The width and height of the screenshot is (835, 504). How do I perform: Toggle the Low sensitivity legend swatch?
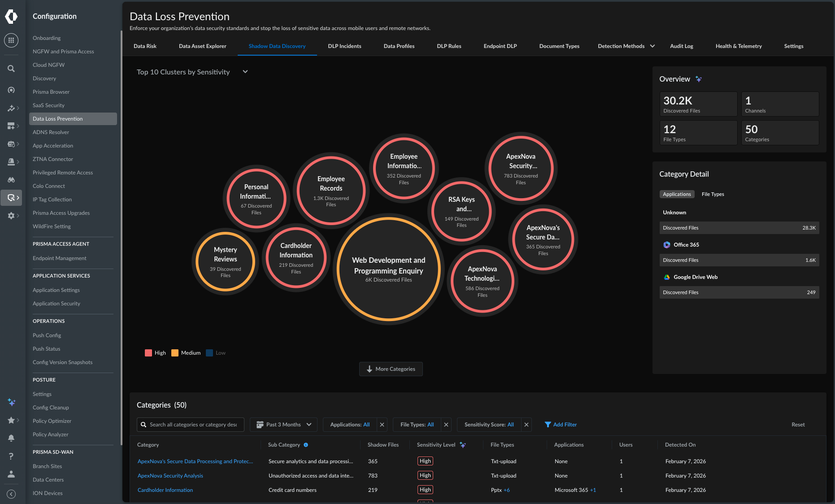[209, 353]
